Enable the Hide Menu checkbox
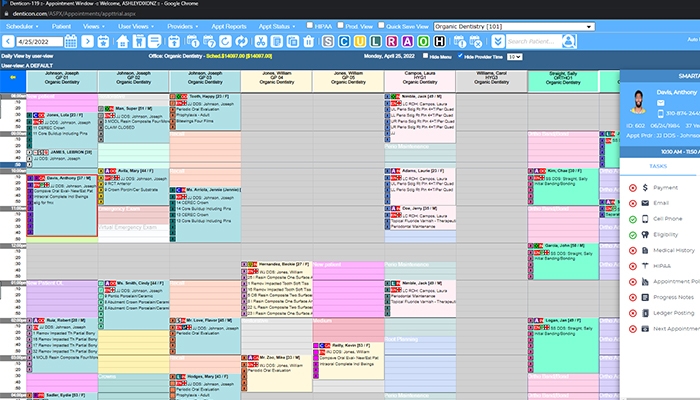700x400 pixels. coord(425,56)
